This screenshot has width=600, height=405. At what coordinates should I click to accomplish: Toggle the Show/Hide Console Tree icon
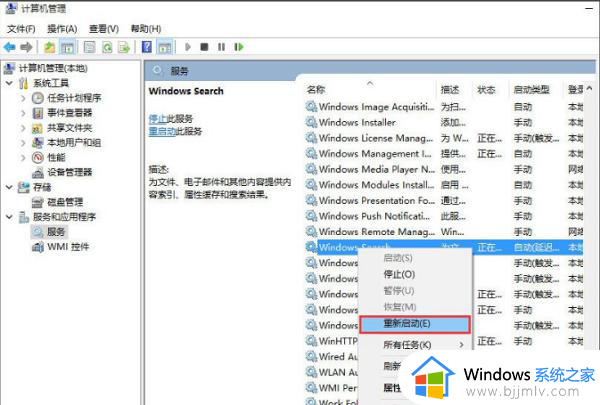[68, 47]
